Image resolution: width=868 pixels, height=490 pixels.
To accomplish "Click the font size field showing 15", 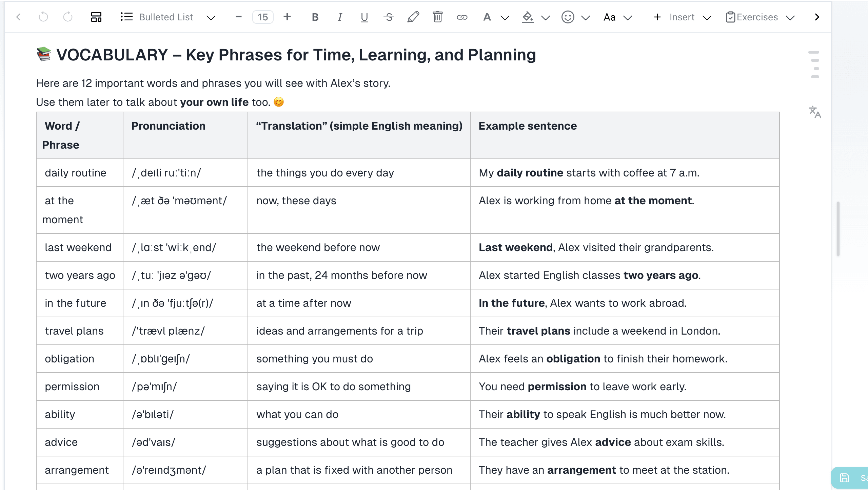I will pos(263,17).
